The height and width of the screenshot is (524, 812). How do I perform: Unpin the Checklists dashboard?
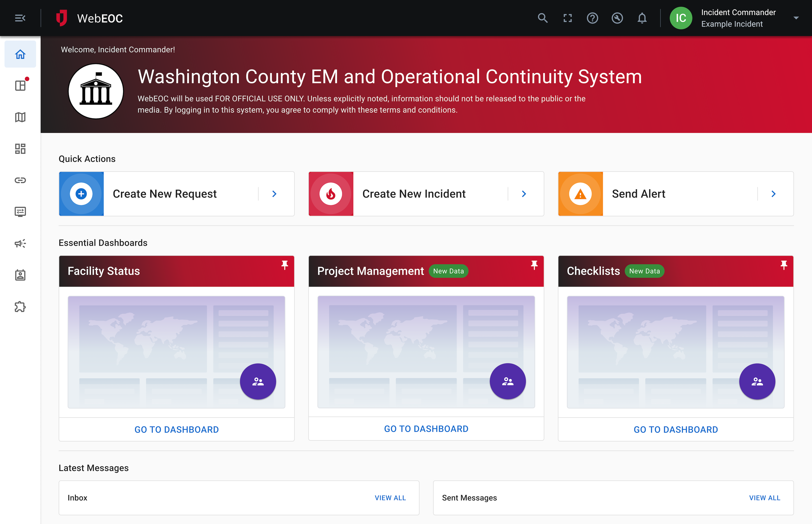(784, 265)
